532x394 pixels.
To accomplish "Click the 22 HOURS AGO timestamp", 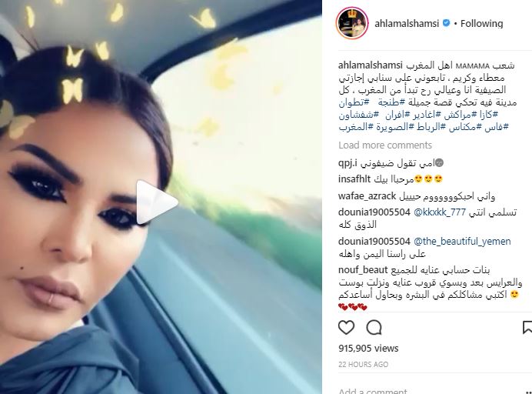I will click(363, 365).
